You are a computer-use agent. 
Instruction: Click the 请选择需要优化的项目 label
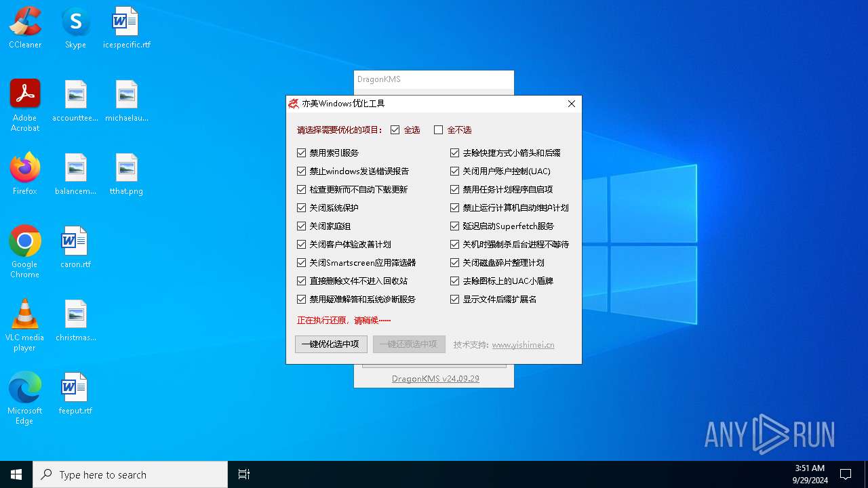[340, 130]
